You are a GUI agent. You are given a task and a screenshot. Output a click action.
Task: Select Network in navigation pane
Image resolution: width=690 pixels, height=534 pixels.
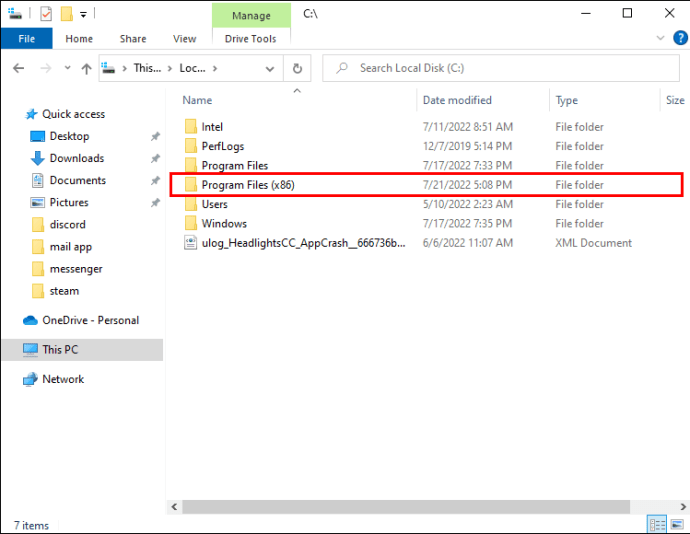pos(63,379)
